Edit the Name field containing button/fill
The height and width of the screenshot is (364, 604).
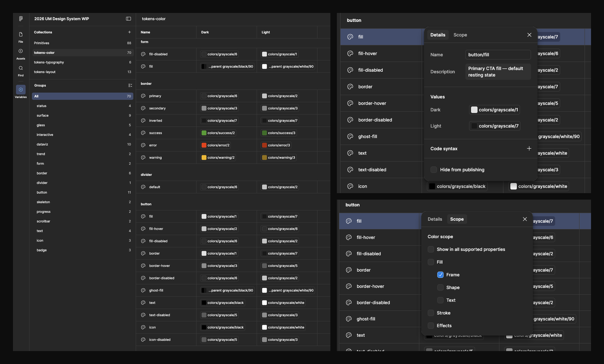(x=498, y=55)
